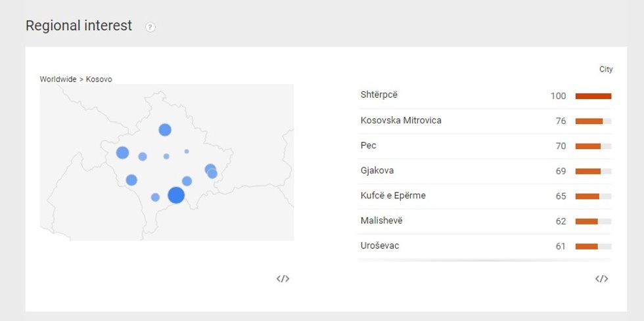Click the full red bar for Shtërpcë

593,96
